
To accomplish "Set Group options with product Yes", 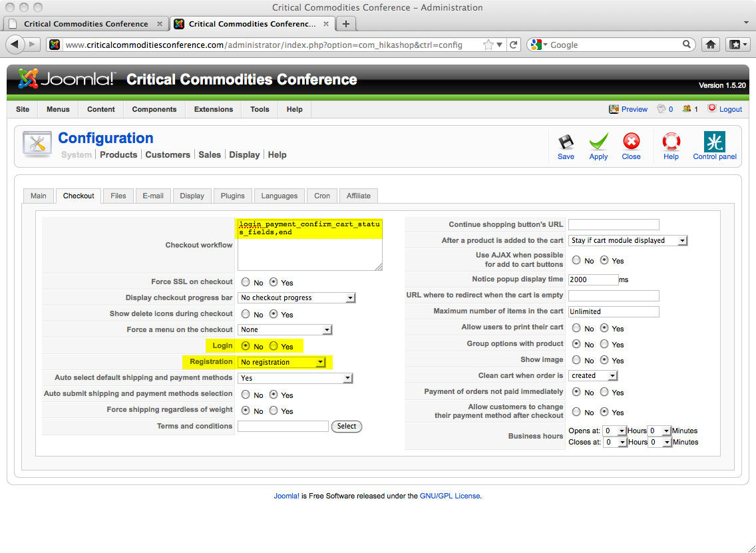I will tap(604, 344).
